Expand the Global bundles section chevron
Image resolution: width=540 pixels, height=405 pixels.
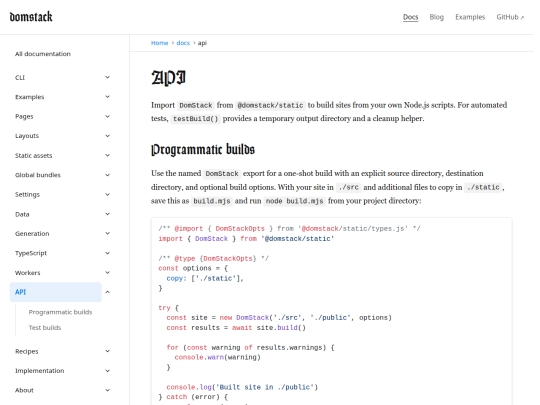107,175
